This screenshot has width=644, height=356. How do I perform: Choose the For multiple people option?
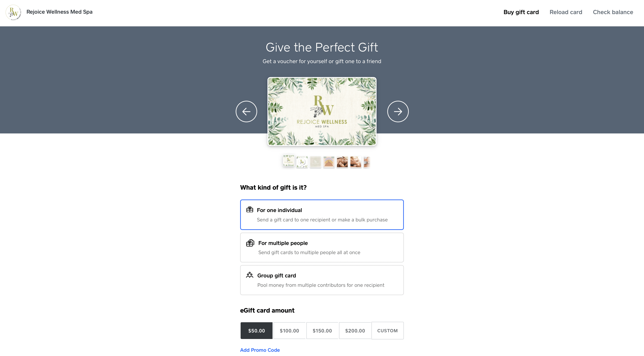pyautogui.click(x=322, y=248)
